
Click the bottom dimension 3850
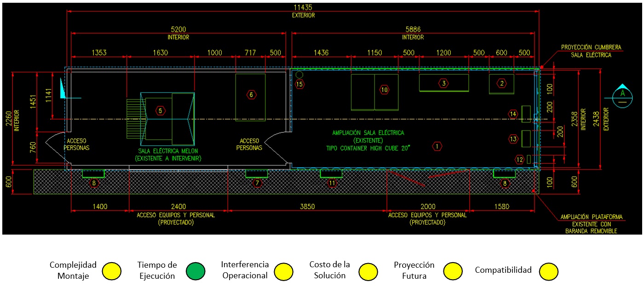[x=307, y=207]
